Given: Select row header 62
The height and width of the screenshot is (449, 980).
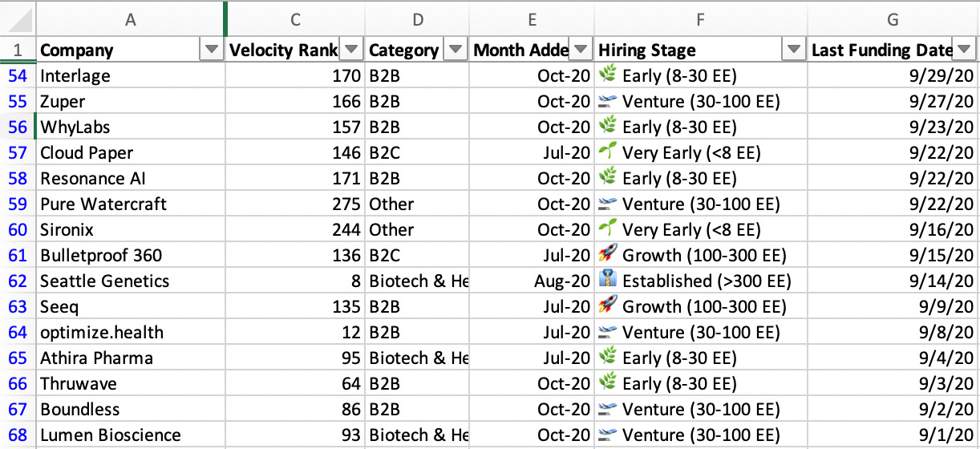Looking at the screenshot, I should (18, 281).
